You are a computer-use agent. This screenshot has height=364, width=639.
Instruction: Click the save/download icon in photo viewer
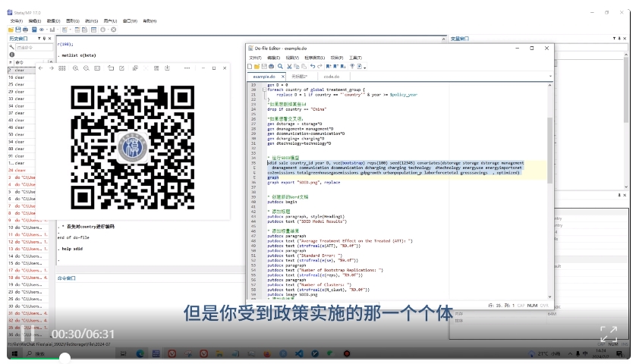[167, 68]
